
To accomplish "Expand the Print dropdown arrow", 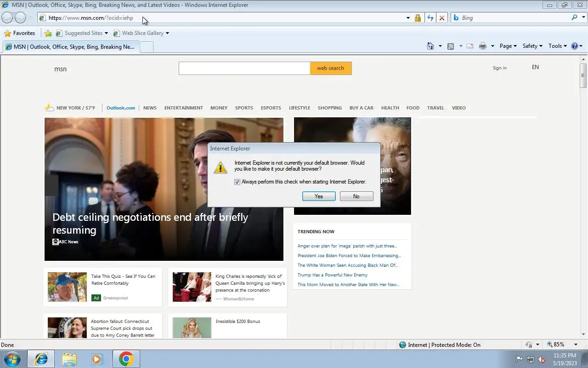I will [x=492, y=46].
